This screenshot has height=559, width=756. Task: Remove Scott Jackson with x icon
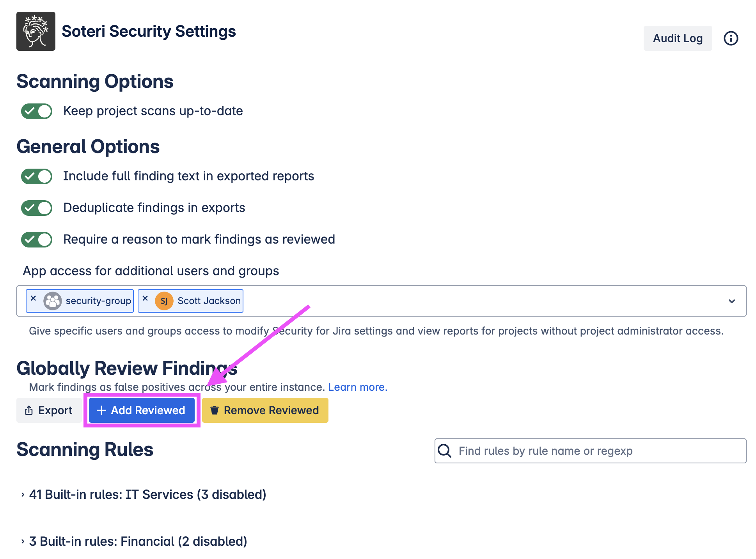145,299
